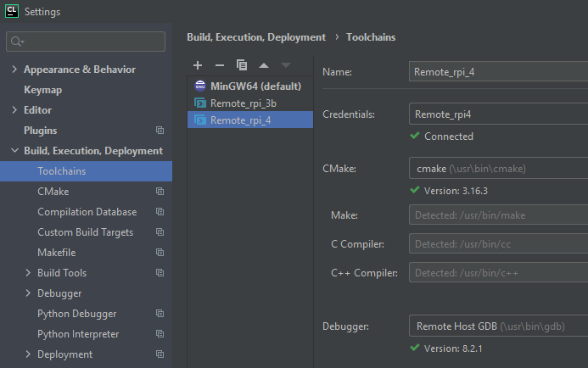Click the settings search field
The image size is (588, 368).
[x=86, y=42]
